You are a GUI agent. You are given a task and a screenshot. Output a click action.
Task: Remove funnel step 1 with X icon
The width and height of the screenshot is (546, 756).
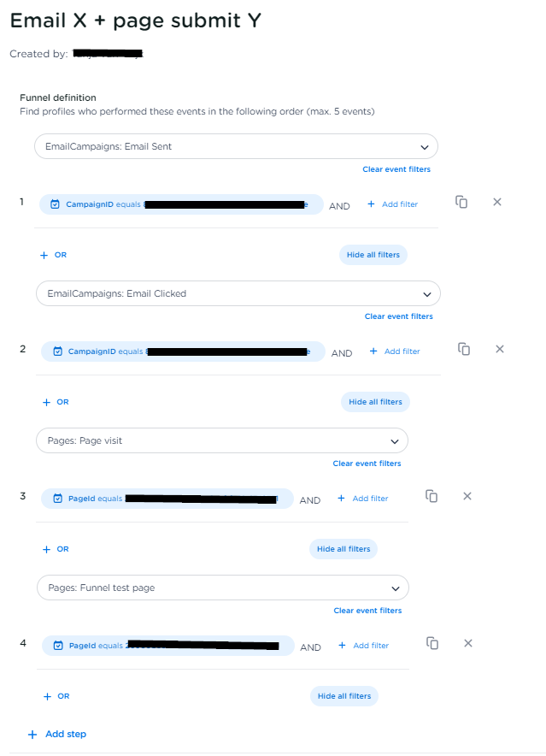point(497,202)
